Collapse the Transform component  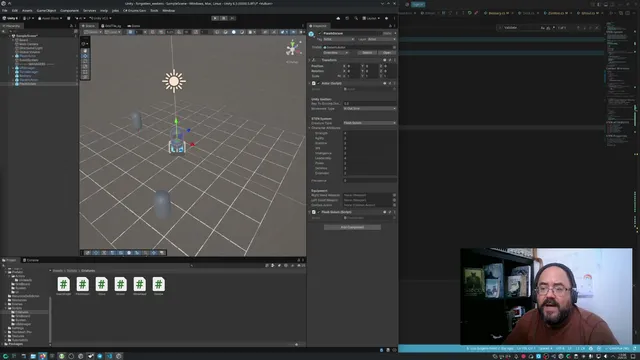309,60
